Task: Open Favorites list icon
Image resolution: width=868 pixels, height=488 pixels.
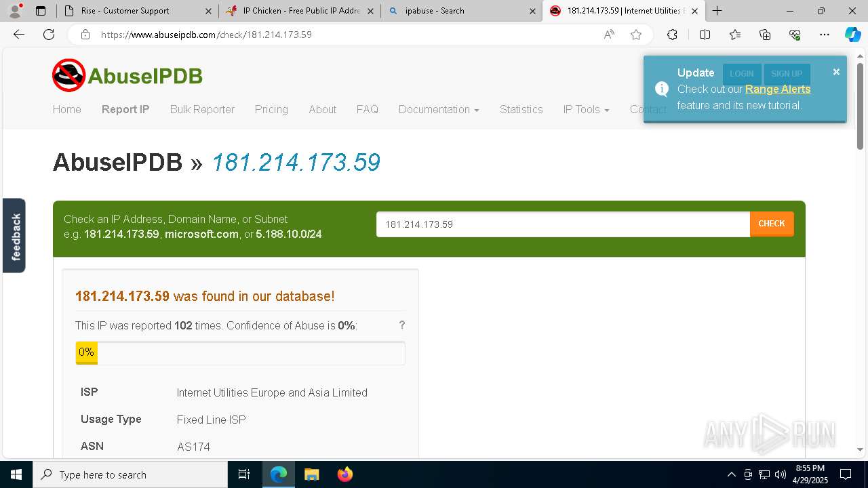Action: pos(735,35)
